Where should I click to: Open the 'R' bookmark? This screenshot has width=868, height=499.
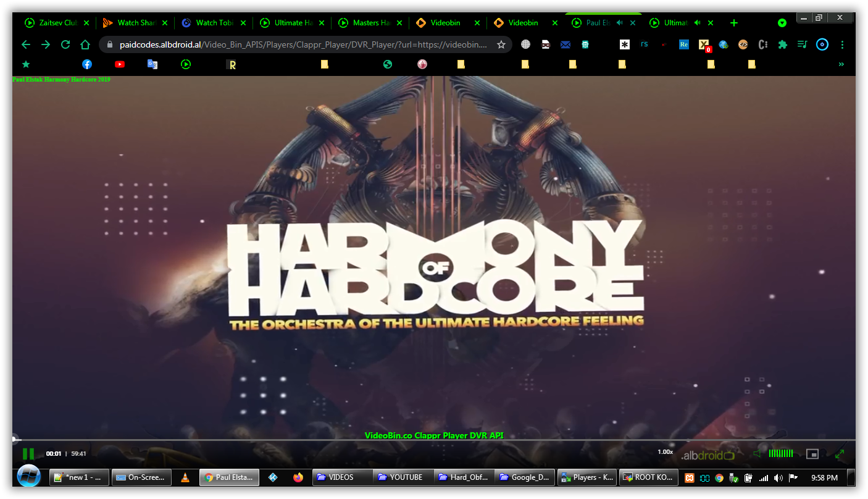[232, 64]
